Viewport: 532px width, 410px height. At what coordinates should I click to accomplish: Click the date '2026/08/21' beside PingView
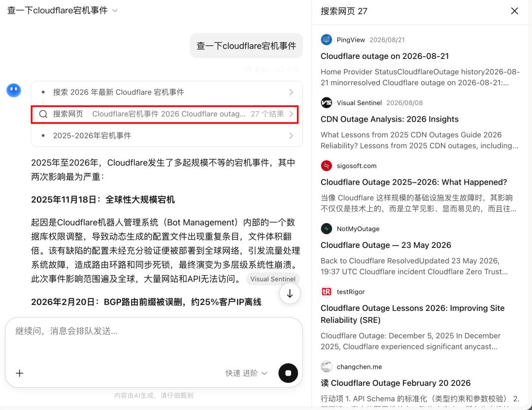pyautogui.click(x=387, y=40)
